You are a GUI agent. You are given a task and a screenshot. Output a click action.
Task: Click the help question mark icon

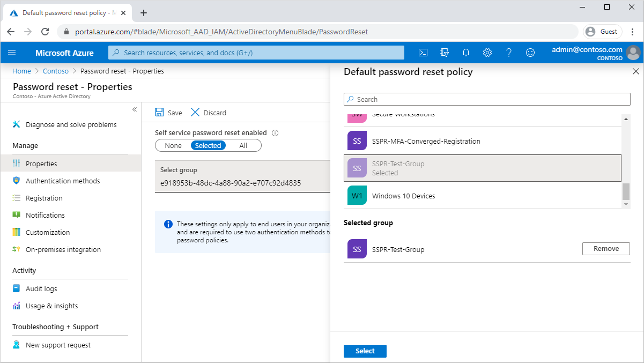tap(509, 53)
